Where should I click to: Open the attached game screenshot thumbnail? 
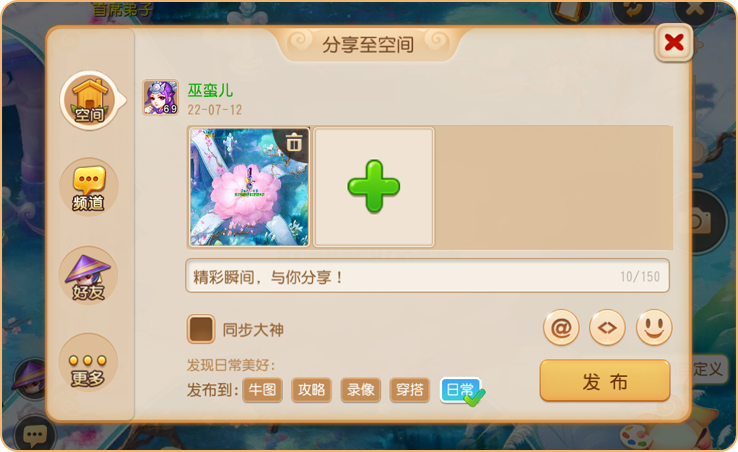249,187
